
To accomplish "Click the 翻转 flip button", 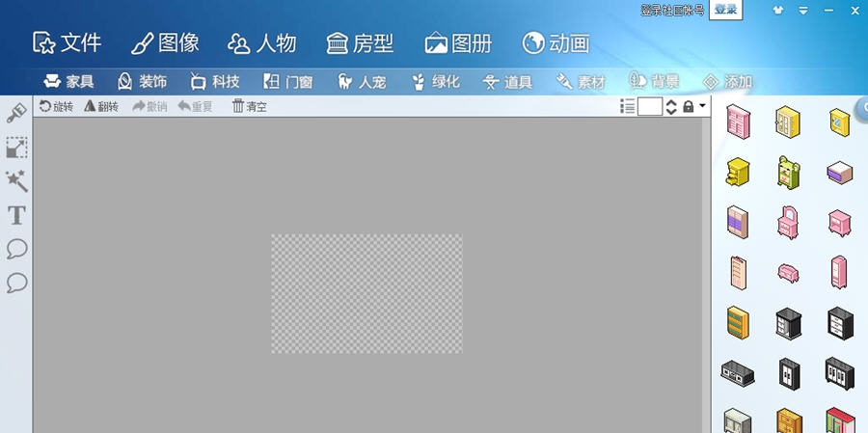I will 101,106.
